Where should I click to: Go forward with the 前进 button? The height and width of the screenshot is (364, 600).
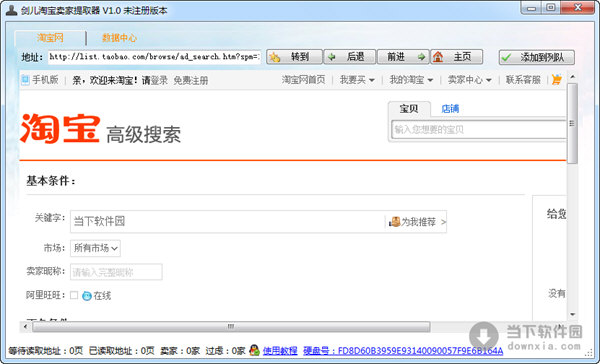tap(403, 57)
